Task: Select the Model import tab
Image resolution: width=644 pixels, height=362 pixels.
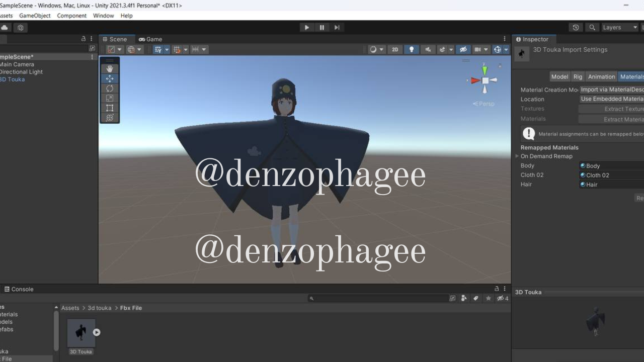Action: (x=559, y=76)
